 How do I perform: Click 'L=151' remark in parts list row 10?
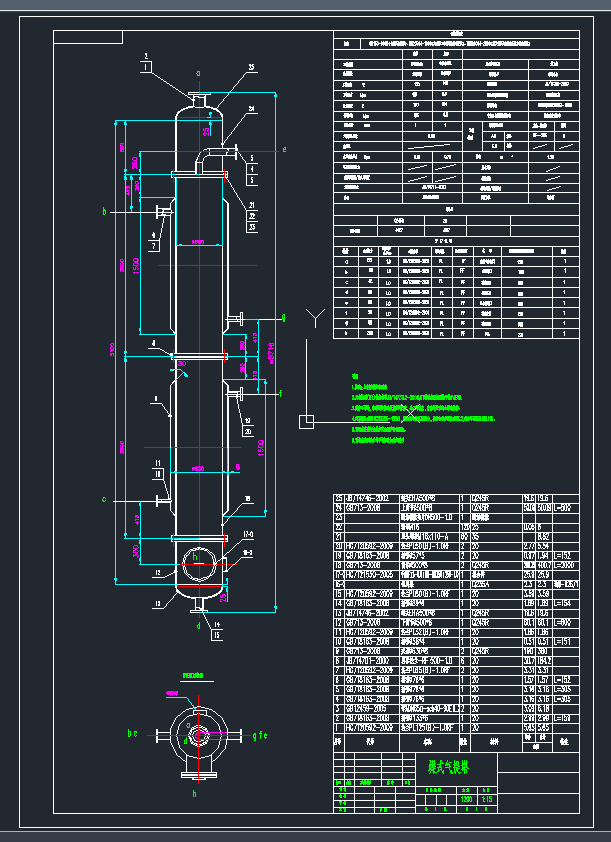point(563,642)
